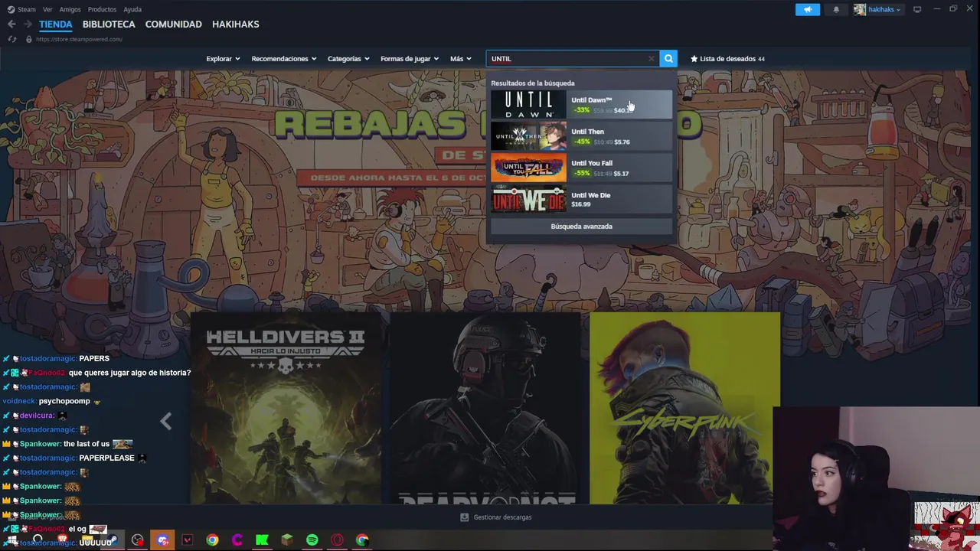Open the Ayuda menu
Image resolution: width=980 pixels, height=551 pixels.
click(x=132, y=9)
